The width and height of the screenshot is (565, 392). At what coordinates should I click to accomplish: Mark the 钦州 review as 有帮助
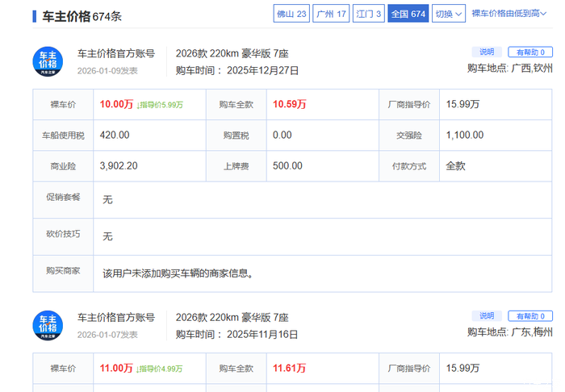[530, 52]
